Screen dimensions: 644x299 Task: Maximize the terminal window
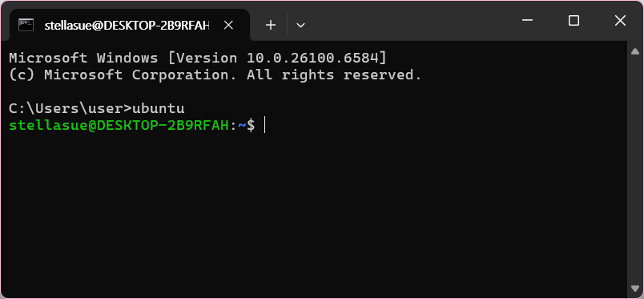pyautogui.click(x=574, y=20)
